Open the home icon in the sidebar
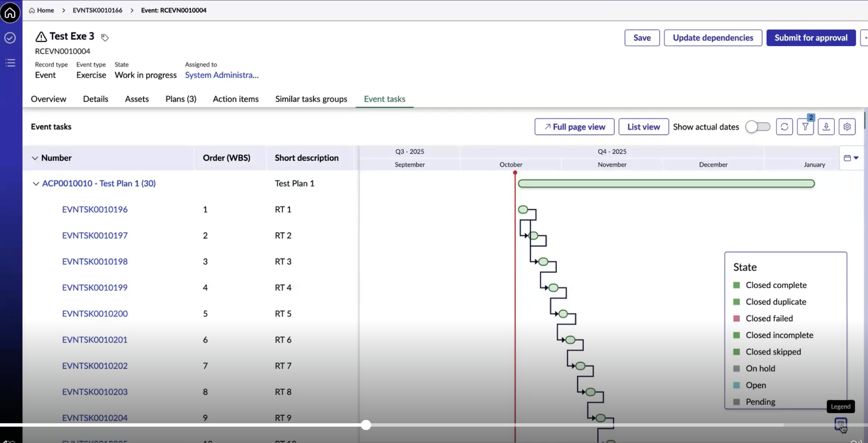The image size is (868, 443). (x=10, y=13)
